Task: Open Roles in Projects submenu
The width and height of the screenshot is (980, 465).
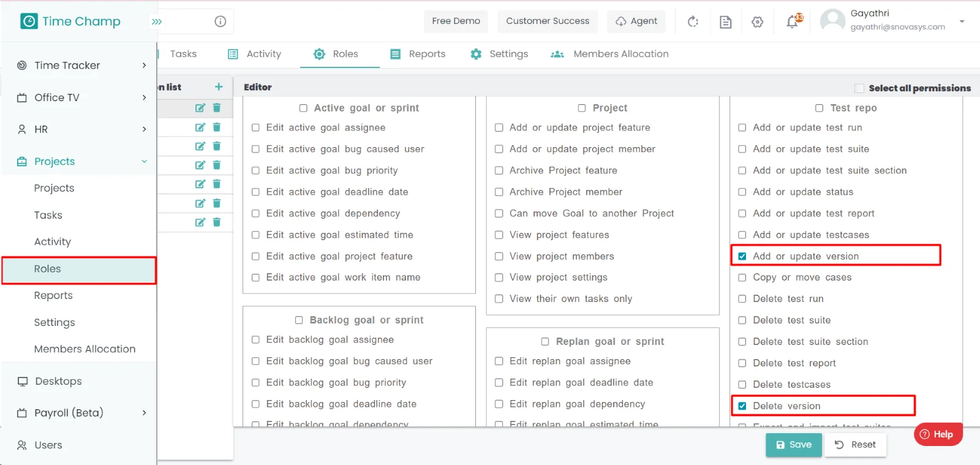Action: tap(79, 270)
